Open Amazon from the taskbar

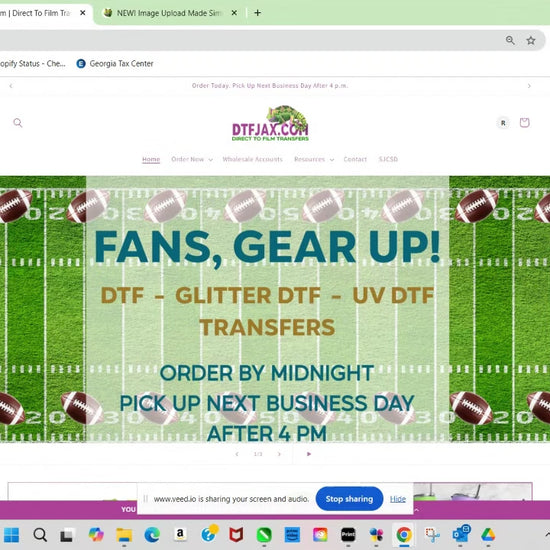pyautogui.click(x=180, y=535)
